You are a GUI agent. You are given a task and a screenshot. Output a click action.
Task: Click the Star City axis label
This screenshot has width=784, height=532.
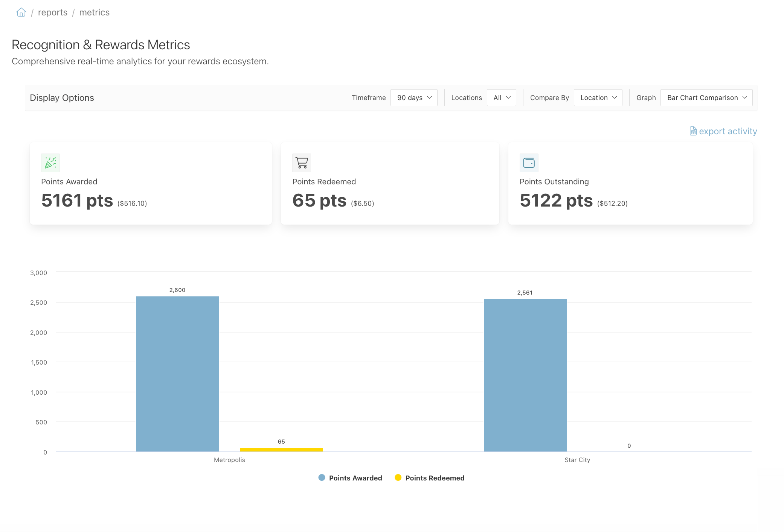(x=577, y=460)
